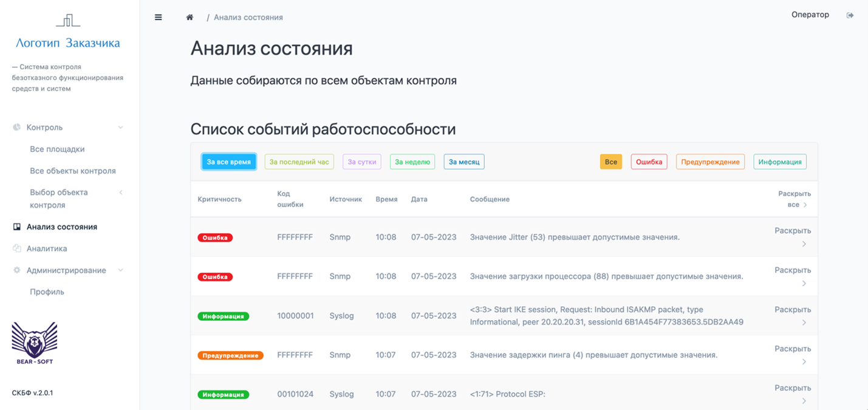Image resolution: width=868 pixels, height=410 pixels.
Task: Activate the Информация severity filter
Action: click(x=780, y=162)
